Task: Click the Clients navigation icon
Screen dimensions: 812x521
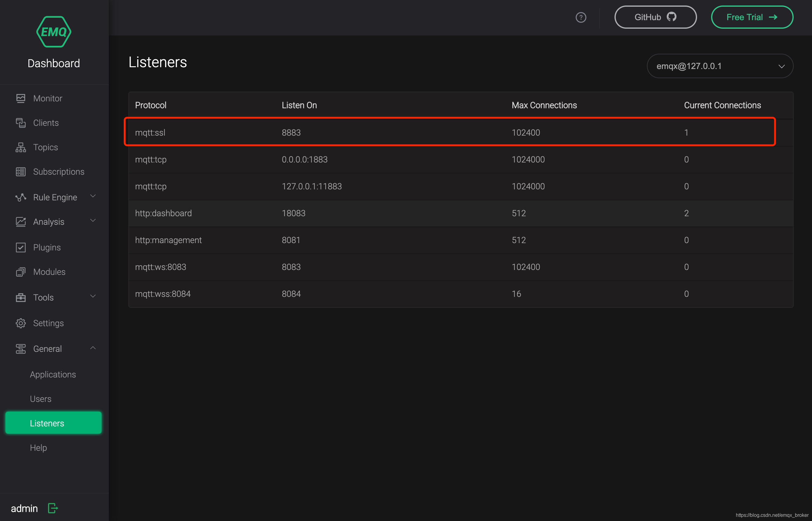Action: click(x=20, y=122)
